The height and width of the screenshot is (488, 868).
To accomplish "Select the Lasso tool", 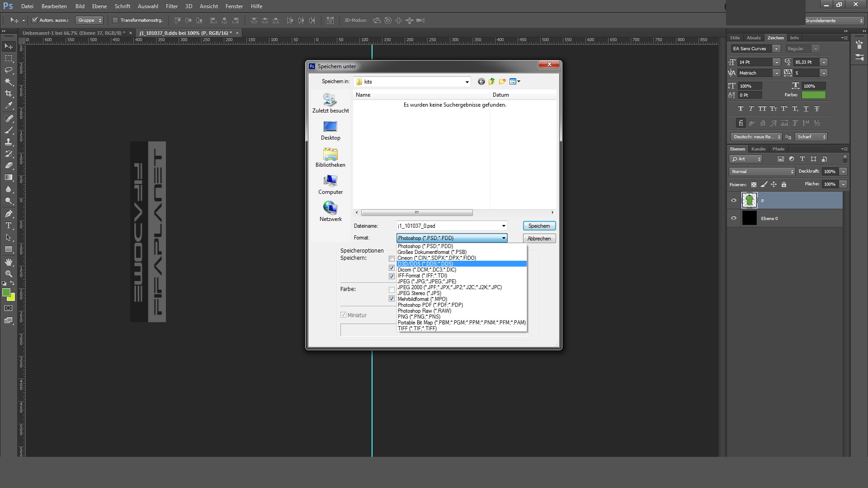I will (x=9, y=70).
